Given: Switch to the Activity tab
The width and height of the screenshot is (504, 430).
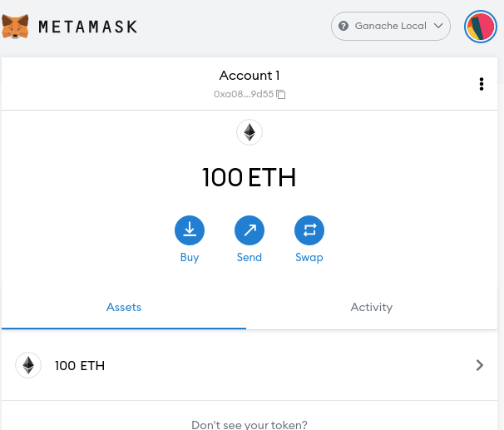Looking at the screenshot, I should (372, 307).
